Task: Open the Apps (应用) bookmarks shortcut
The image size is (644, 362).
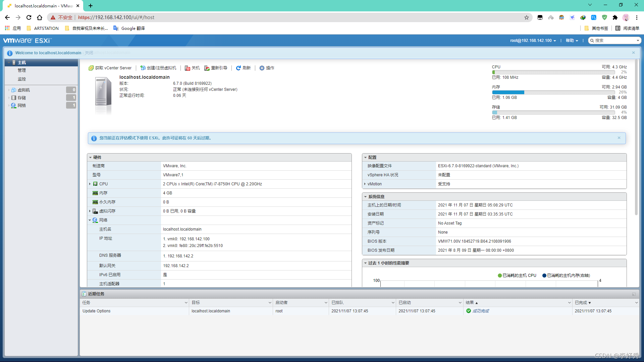Action: click(13, 28)
